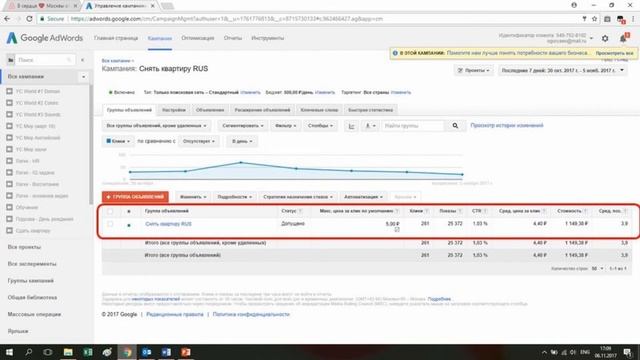Open Фильтр dropdown

click(285, 126)
